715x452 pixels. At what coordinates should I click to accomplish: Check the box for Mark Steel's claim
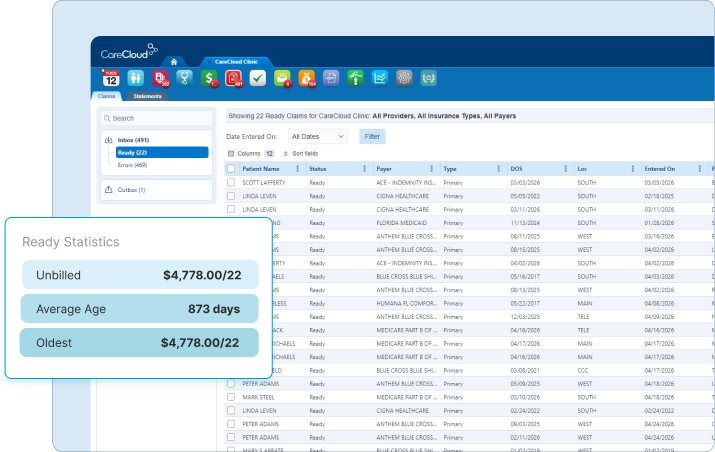pyautogui.click(x=231, y=397)
